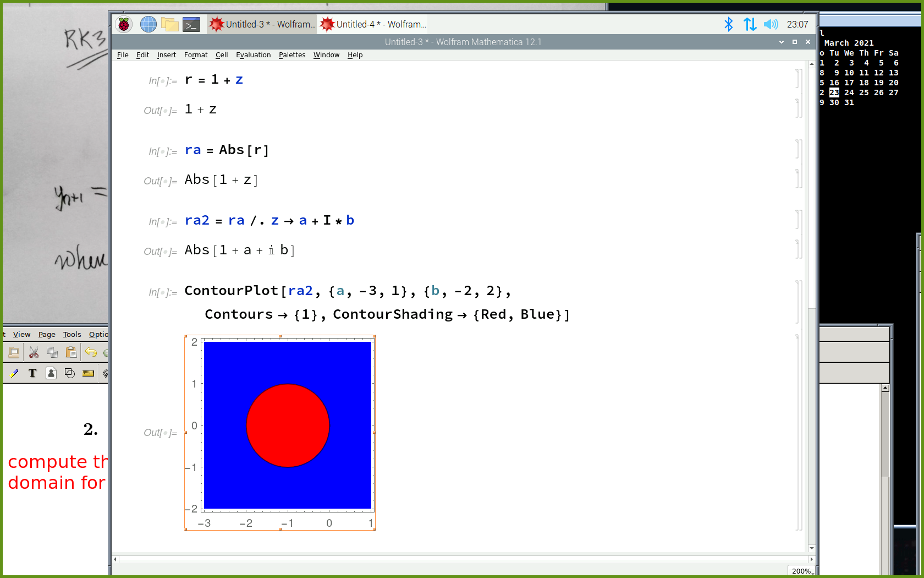Viewport: 924px width, 578px height.
Task: Select the text tool T icon
Action: click(x=32, y=373)
